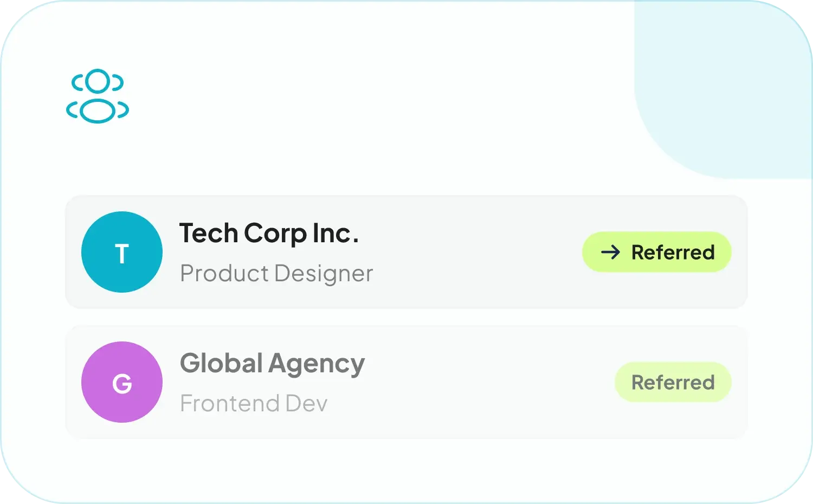Click the word "Agency" in the second row
The image size is (813, 504).
point(317,364)
